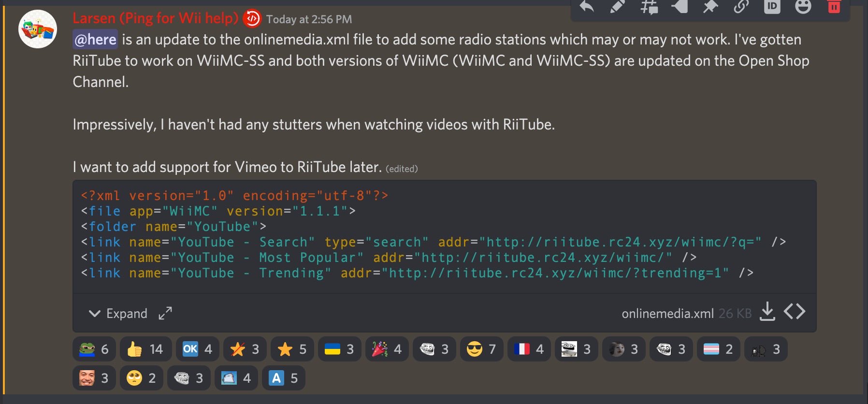
Task: Toggle the party popper reaction with 4
Action: [x=387, y=349]
